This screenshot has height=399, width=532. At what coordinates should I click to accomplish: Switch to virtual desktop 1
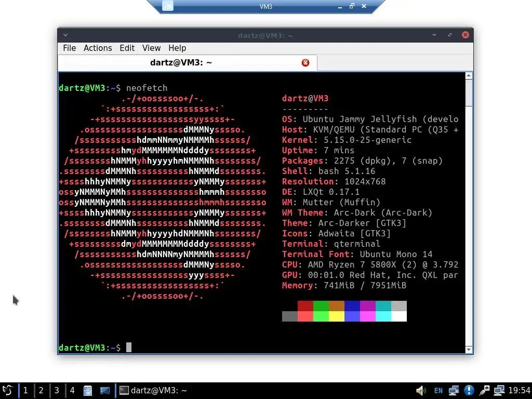[x=25, y=390]
